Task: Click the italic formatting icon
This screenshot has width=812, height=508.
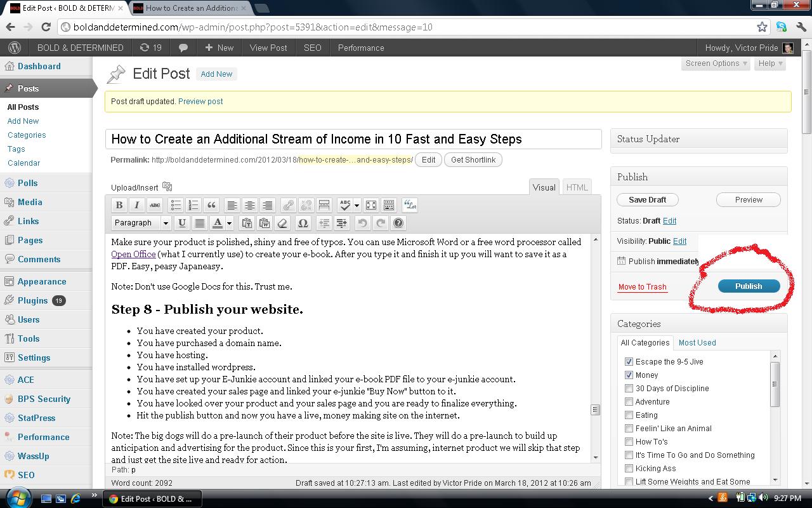Action: click(136, 205)
